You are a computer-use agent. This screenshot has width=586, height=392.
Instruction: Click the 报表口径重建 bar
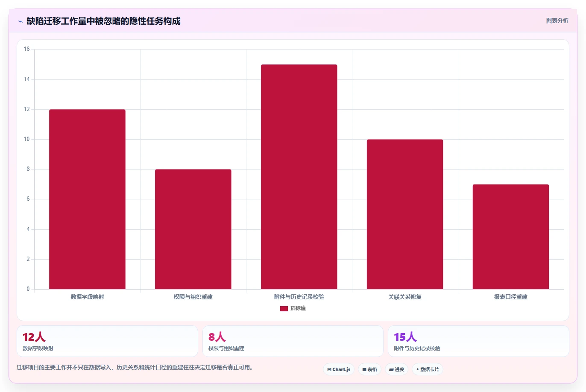pyautogui.click(x=511, y=237)
